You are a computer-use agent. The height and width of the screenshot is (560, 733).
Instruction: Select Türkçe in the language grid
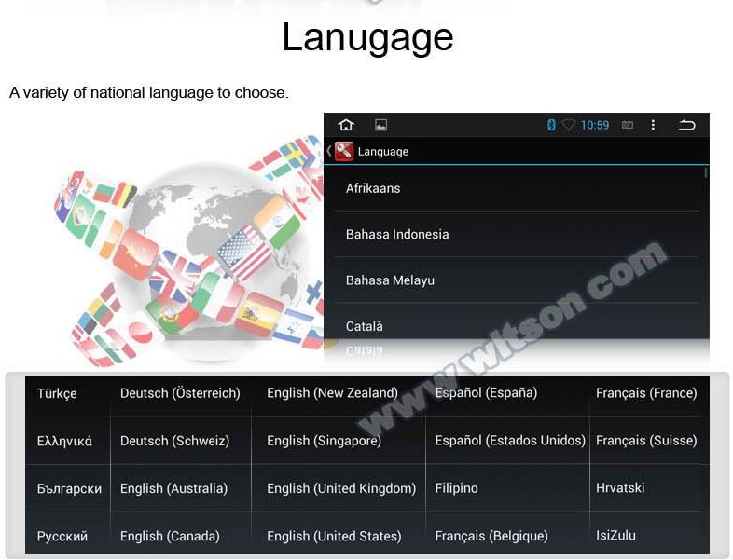tap(57, 393)
